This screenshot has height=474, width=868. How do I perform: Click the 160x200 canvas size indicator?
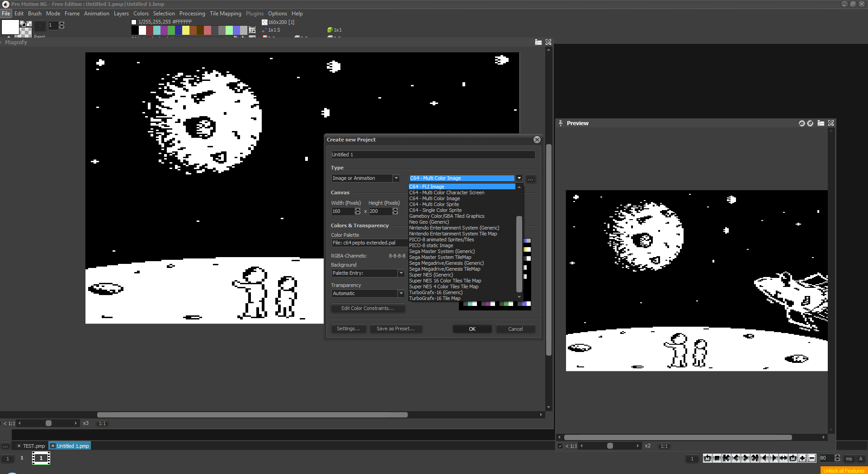278,22
